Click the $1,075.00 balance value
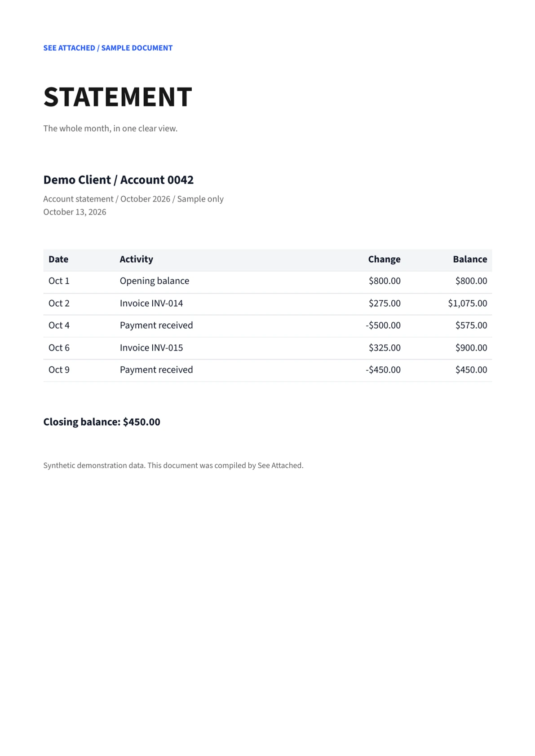Image resolution: width=535 pixels, height=756 pixels. 468,303
